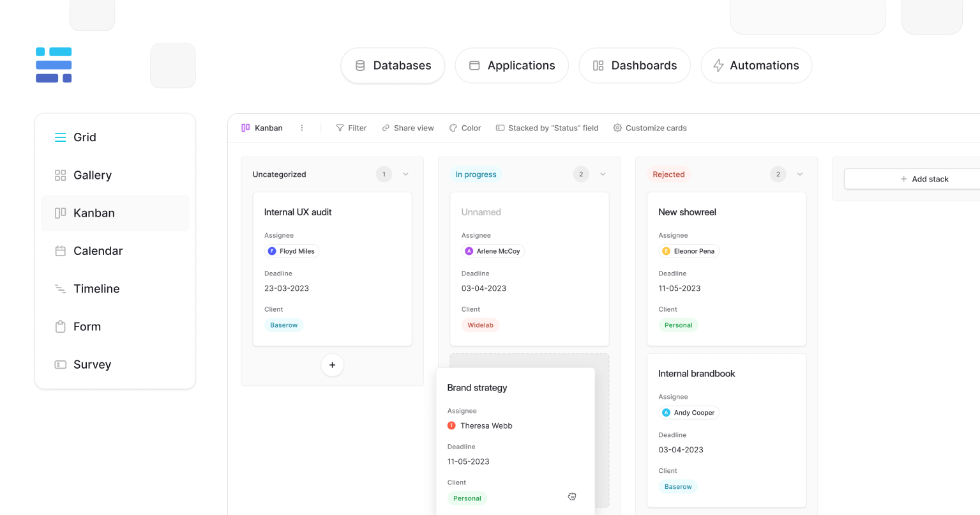The height and width of the screenshot is (515, 980).
Task: Click the Add stack button
Action: point(912,179)
